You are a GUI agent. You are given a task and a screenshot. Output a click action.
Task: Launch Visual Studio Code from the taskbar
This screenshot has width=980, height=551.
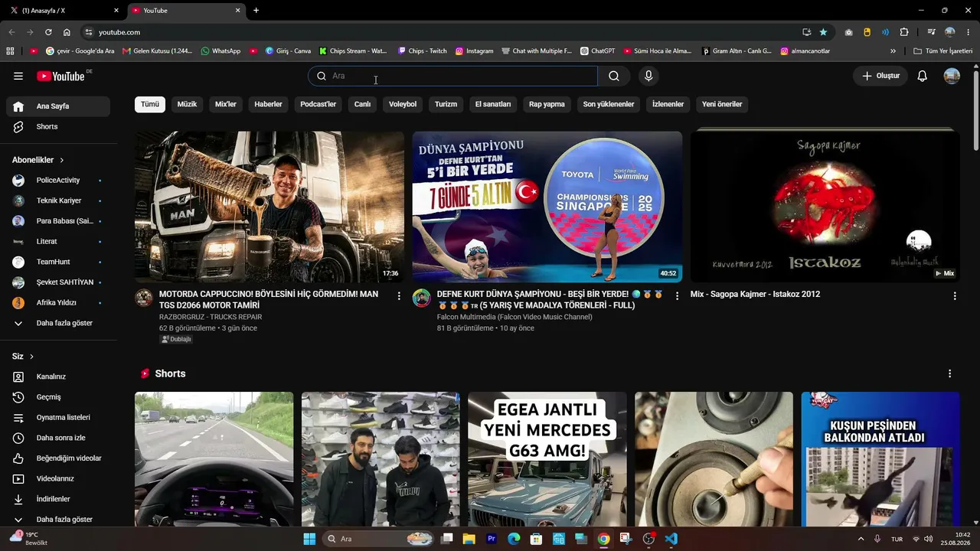coord(671,539)
